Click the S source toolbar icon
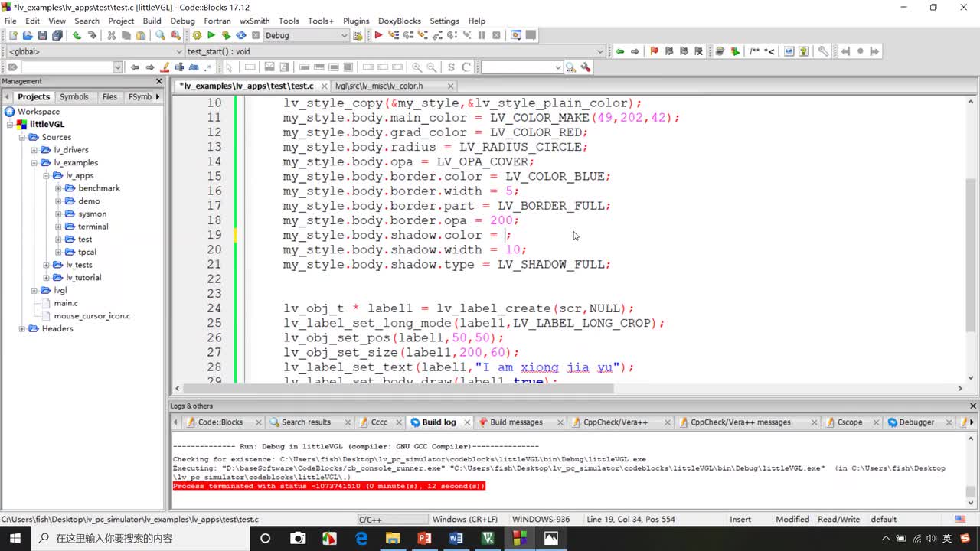 tap(451, 67)
